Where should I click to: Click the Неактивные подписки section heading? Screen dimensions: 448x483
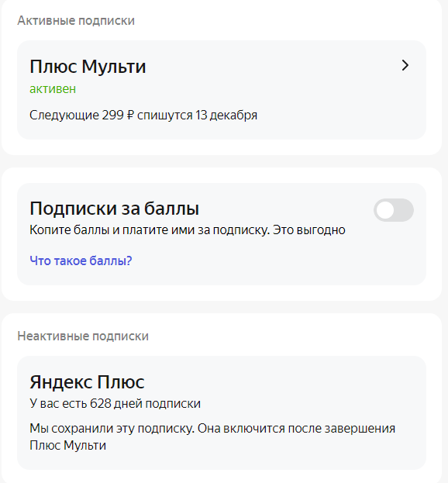83,336
